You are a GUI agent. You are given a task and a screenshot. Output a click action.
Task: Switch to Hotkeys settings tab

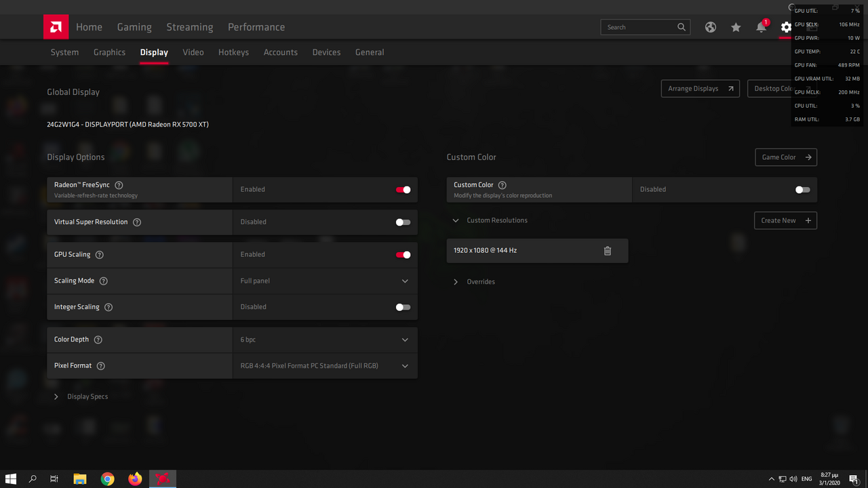click(x=233, y=52)
